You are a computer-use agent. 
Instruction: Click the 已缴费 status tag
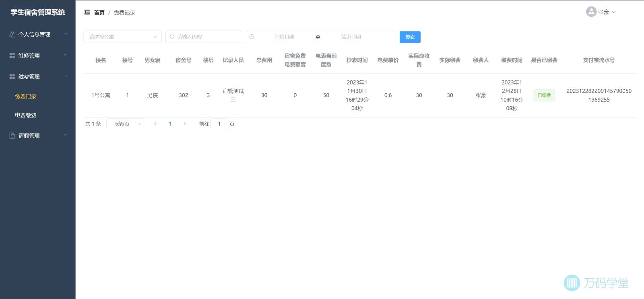(x=544, y=95)
